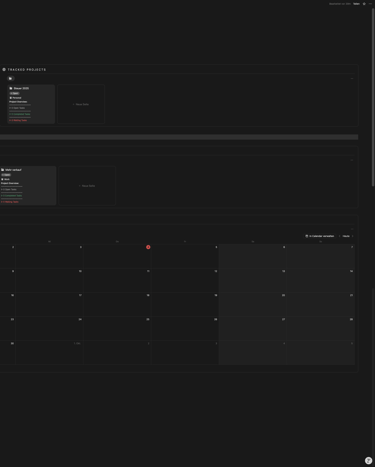Screen dimensions: 375x467
Task: Go to previous month arrow near Heute
Action: 339,236
